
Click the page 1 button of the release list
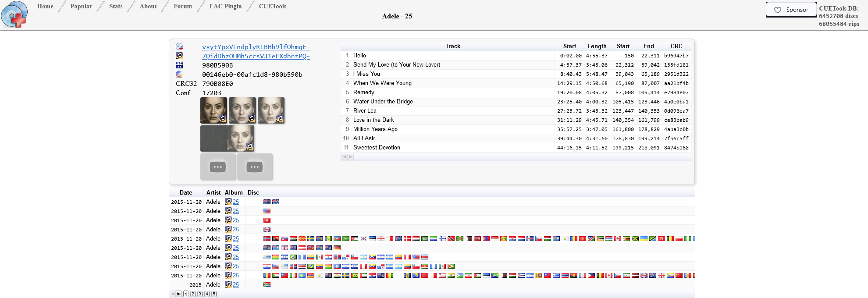pos(186,294)
